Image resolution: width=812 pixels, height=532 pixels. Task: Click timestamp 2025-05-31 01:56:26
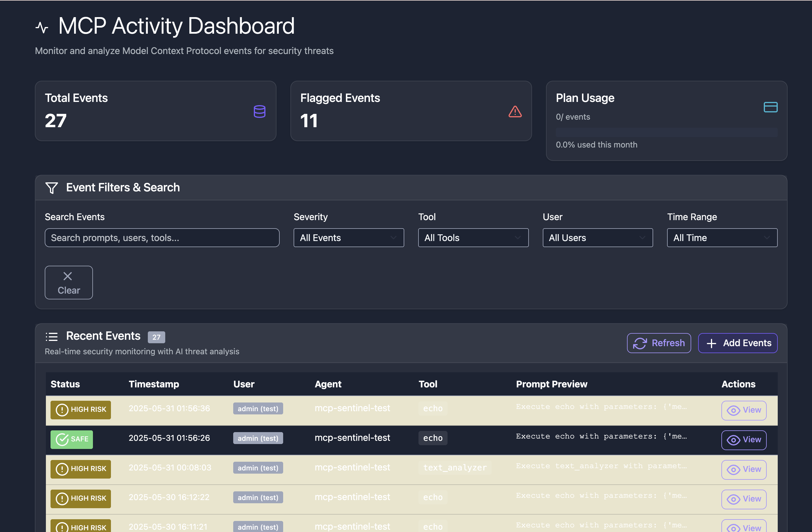(x=169, y=438)
